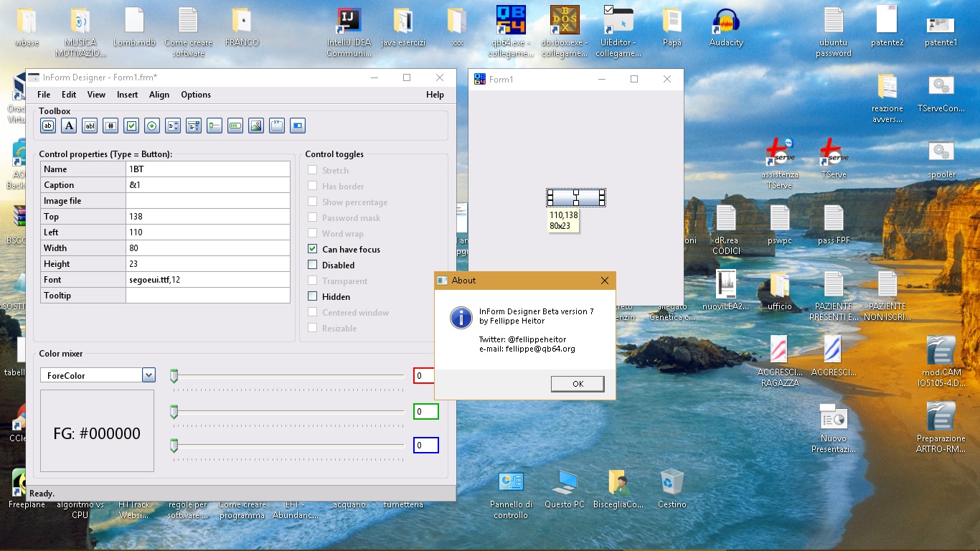Click OK in the About dialog
This screenshot has height=551, width=980.
click(578, 384)
